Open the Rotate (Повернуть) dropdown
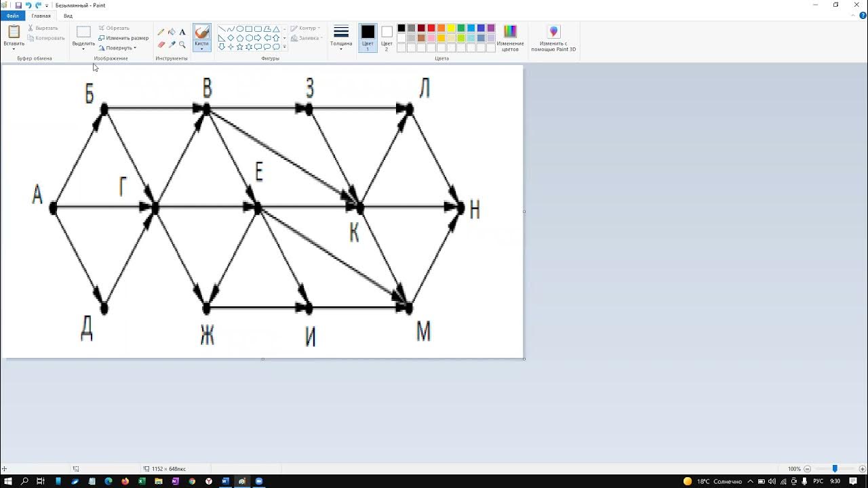868x488 pixels. pyautogui.click(x=117, y=48)
